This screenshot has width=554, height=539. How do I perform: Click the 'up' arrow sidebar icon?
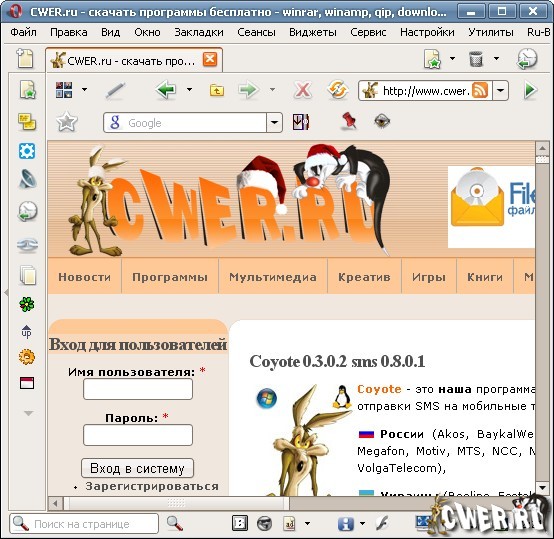[26, 331]
